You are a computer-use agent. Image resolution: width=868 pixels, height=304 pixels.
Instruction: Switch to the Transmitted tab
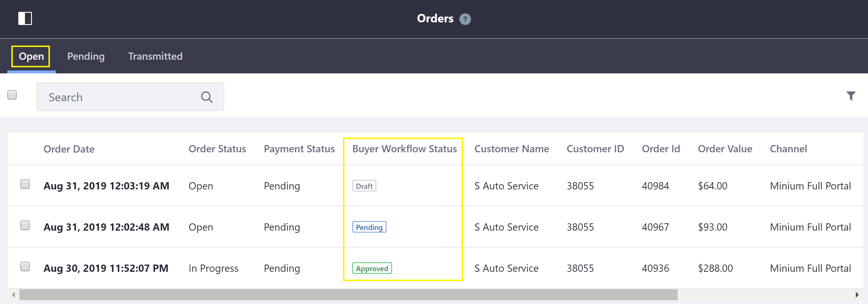[155, 56]
